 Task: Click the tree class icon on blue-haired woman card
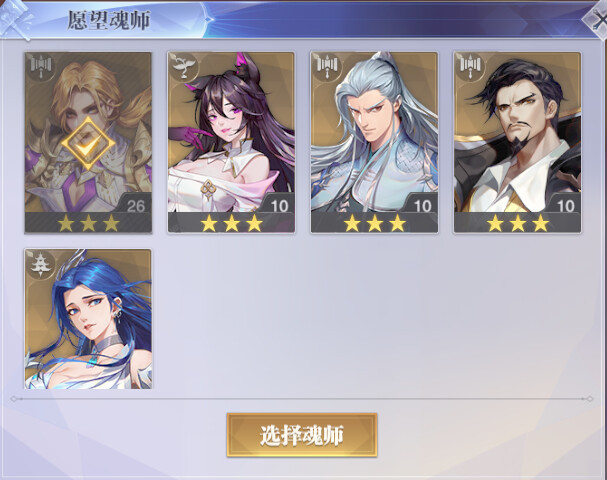tap(41, 264)
